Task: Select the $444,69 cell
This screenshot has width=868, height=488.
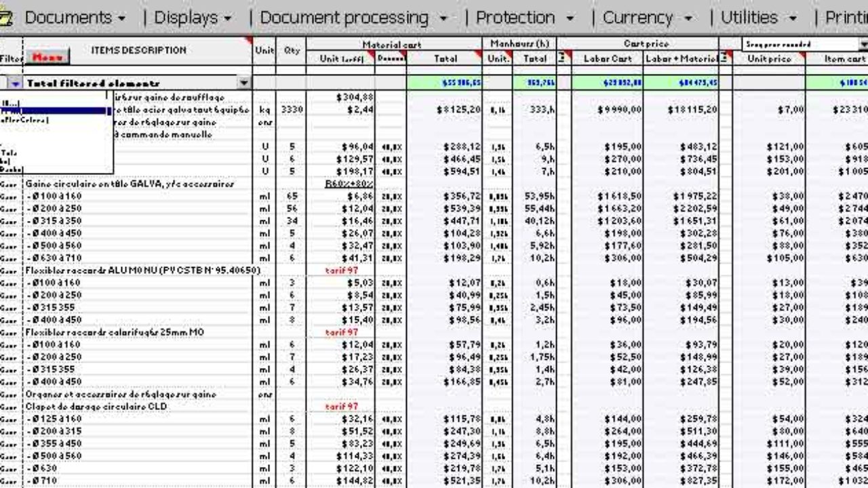Action: pyautogui.click(x=681, y=444)
